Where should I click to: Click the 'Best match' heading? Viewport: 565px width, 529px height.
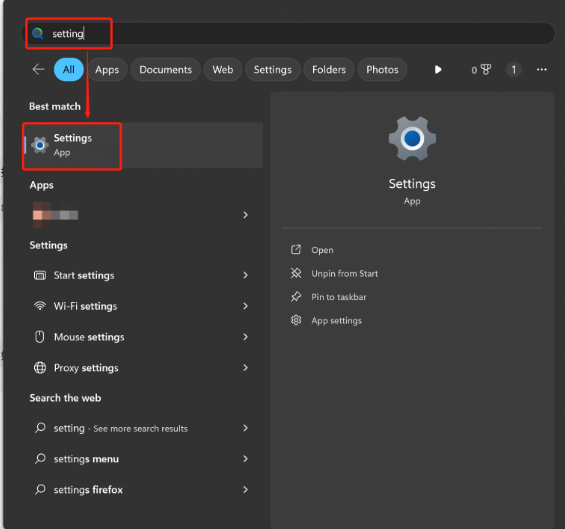[55, 106]
